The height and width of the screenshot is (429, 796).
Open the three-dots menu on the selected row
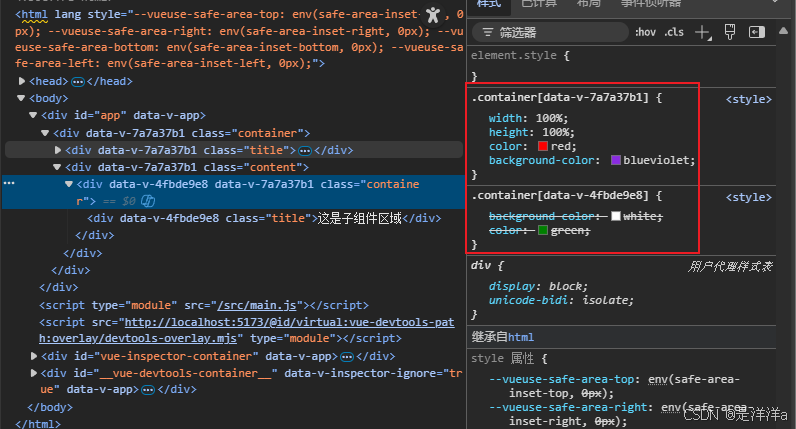[9, 183]
